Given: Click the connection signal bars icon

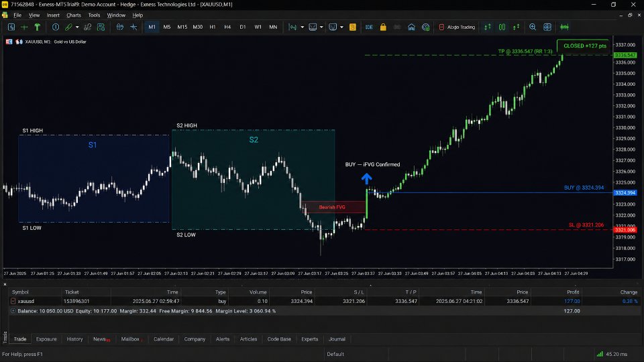Looking at the screenshot, I should pos(600,354).
